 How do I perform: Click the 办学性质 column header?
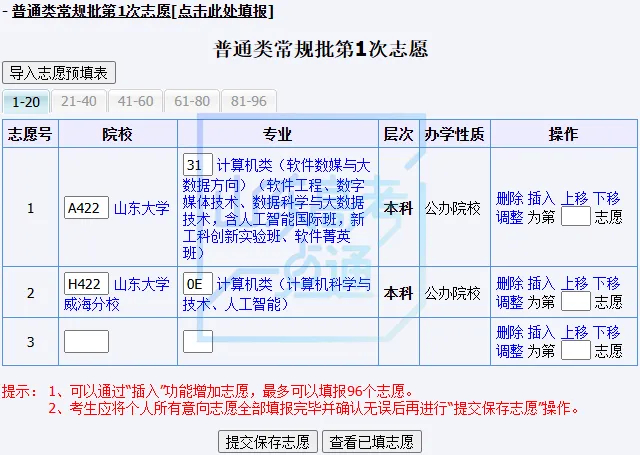coord(454,134)
